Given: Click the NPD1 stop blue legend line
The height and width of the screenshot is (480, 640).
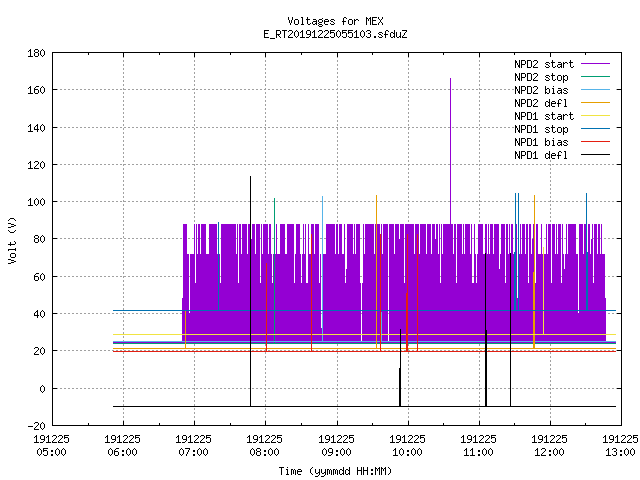Looking at the screenshot, I should pyautogui.click(x=596, y=129).
